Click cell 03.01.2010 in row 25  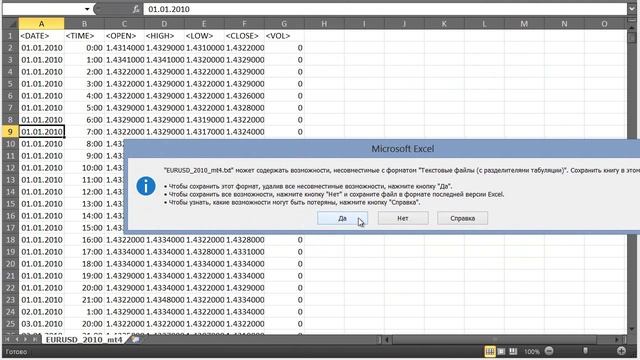pyautogui.click(x=41, y=324)
